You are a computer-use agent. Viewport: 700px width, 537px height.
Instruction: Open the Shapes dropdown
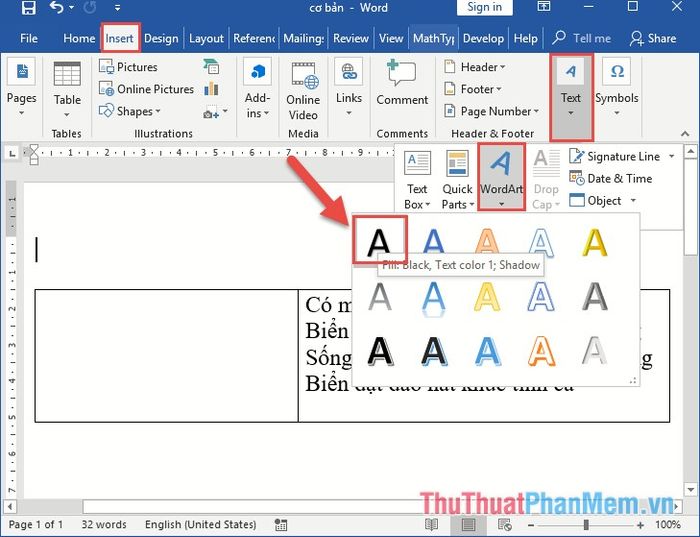(x=129, y=111)
